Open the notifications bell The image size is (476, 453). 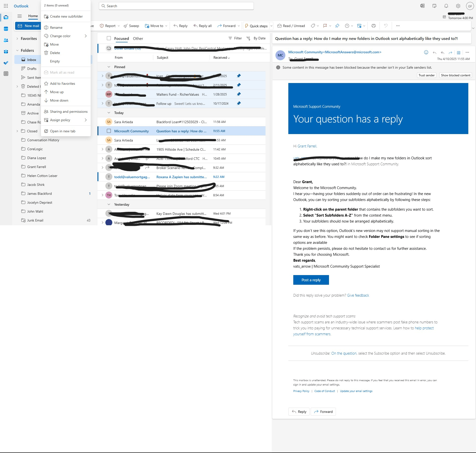[446, 6]
